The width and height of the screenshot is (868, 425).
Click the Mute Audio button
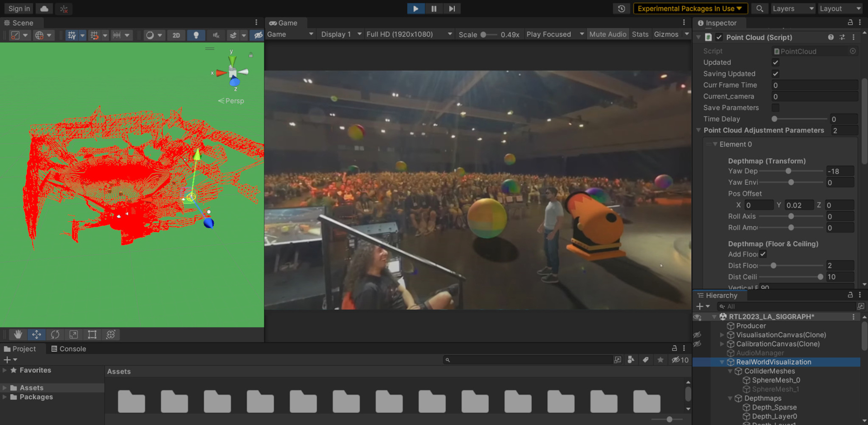[607, 34]
